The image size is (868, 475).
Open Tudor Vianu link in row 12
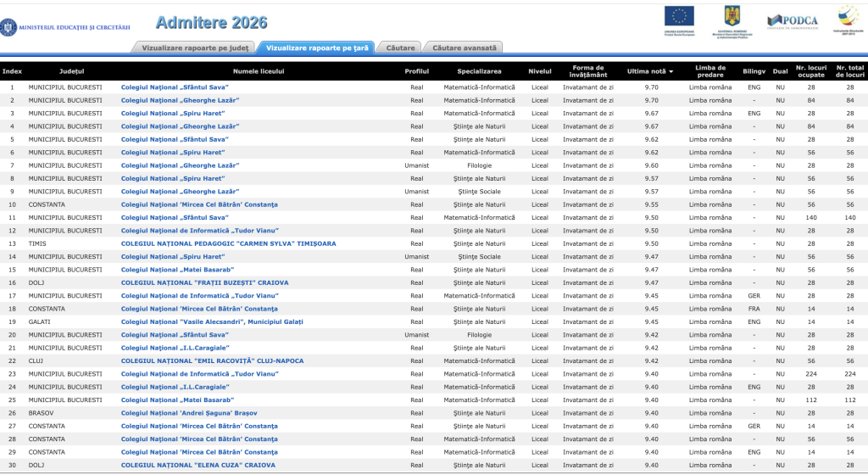tap(200, 231)
